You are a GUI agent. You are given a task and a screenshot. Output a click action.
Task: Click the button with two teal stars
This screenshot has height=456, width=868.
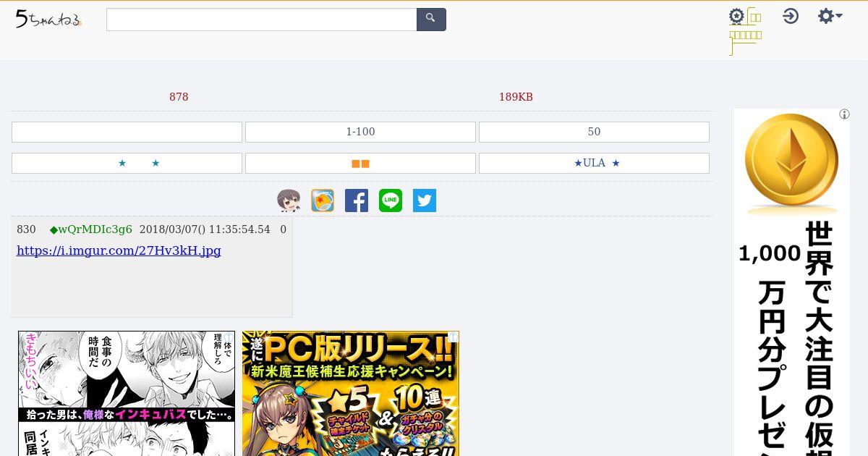click(127, 163)
